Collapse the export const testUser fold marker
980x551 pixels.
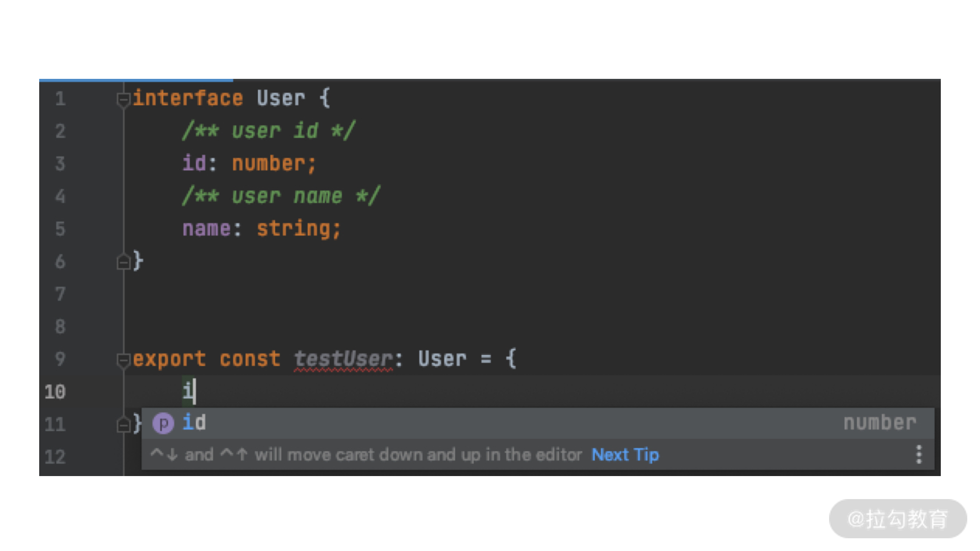(123, 360)
